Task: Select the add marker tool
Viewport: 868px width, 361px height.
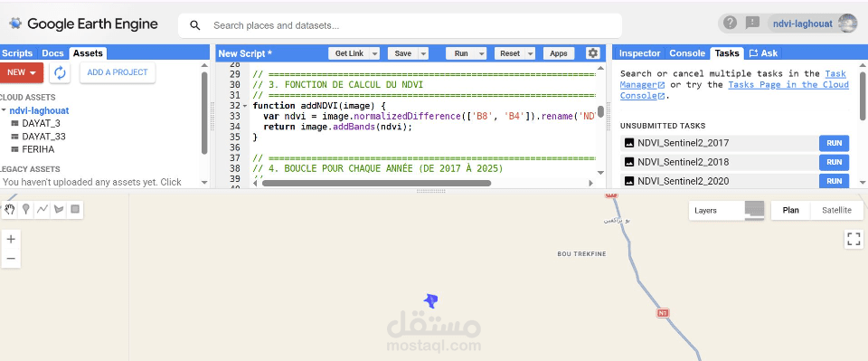Action: [x=25, y=209]
